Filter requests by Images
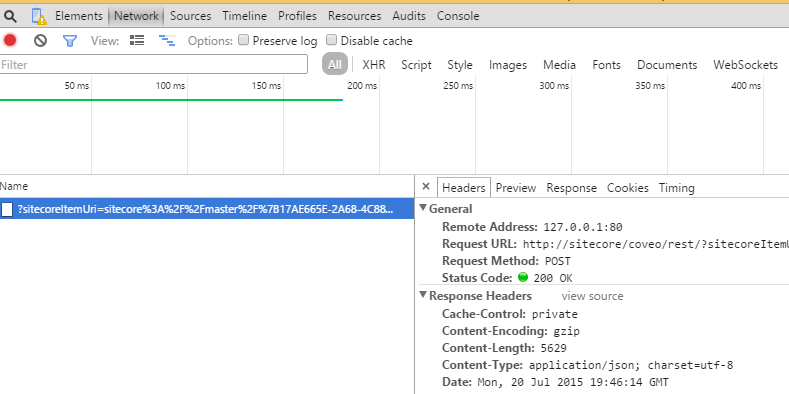This screenshot has width=789, height=394. point(508,65)
